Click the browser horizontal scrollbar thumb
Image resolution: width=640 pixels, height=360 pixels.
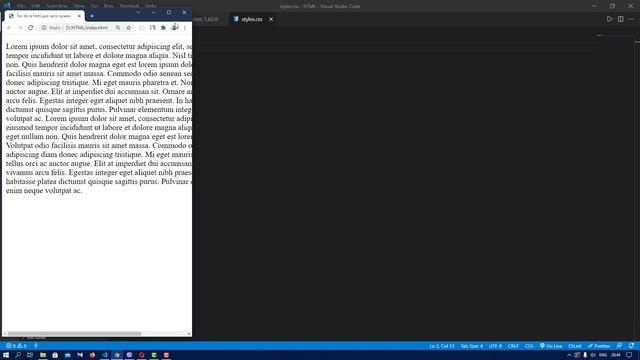pyautogui.click(x=74, y=334)
